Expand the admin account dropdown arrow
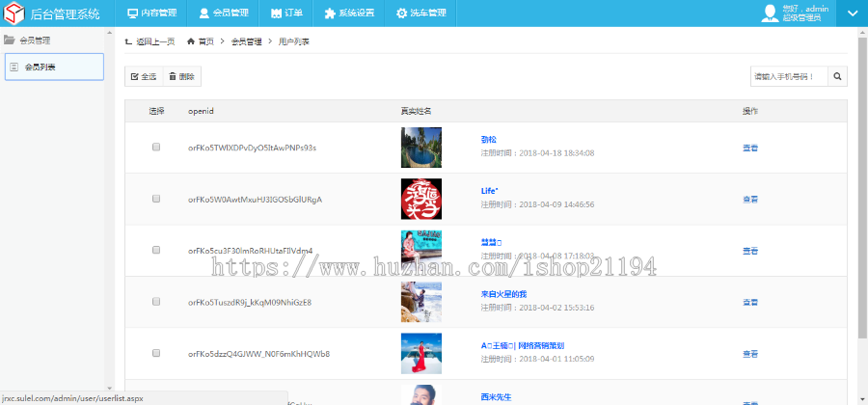The height and width of the screenshot is (405, 868). coord(852,13)
